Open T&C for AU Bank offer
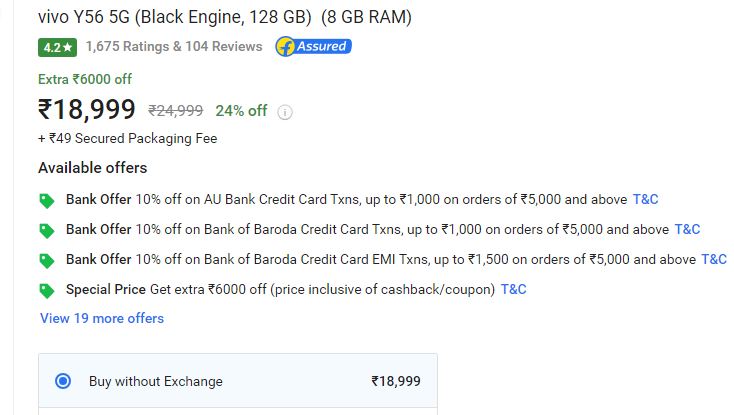The height and width of the screenshot is (415, 734). (x=646, y=199)
